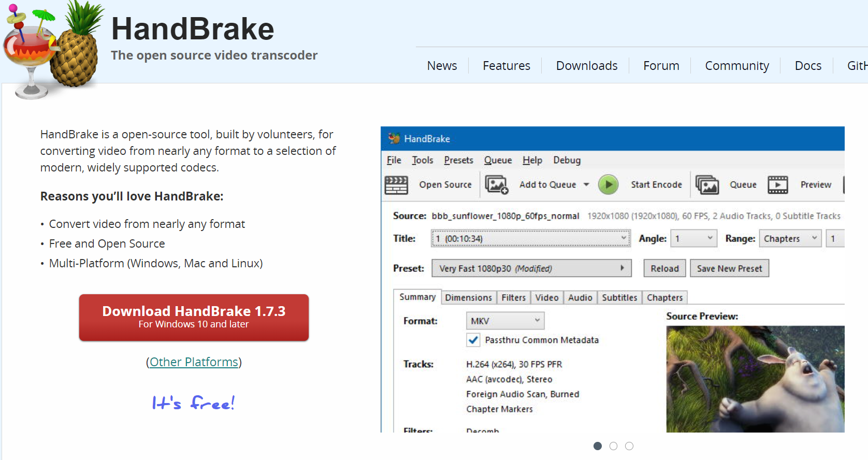This screenshot has width=868, height=460.
Task: Open the Range Chapters dropdown
Action: tap(790, 238)
